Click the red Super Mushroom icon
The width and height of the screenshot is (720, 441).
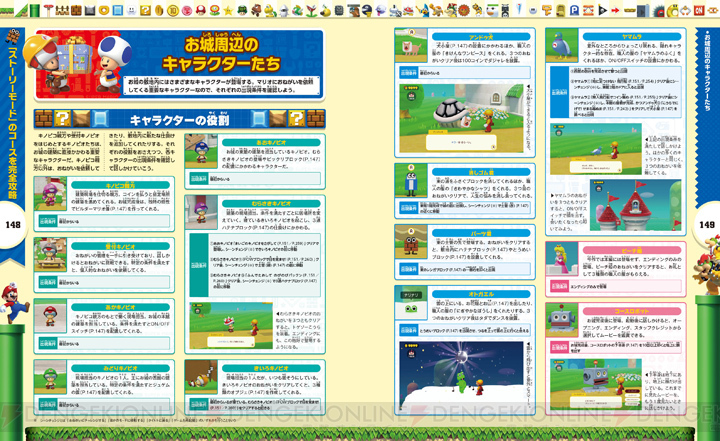coord(201,10)
